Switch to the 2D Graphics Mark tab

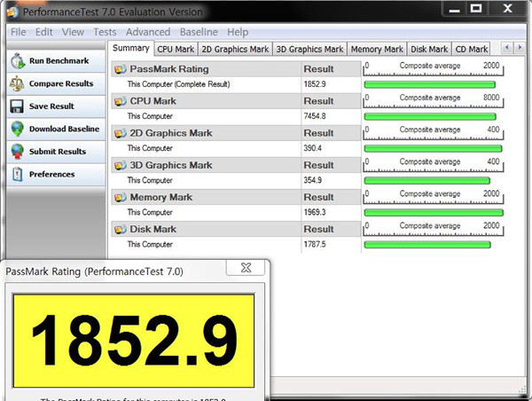(235, 49)
